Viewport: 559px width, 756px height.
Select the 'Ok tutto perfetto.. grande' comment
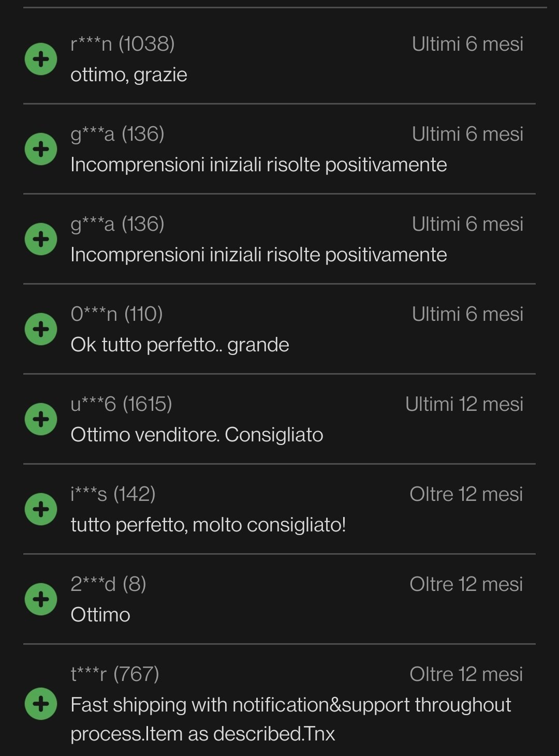pyautogui.click(x=180, y=345)
